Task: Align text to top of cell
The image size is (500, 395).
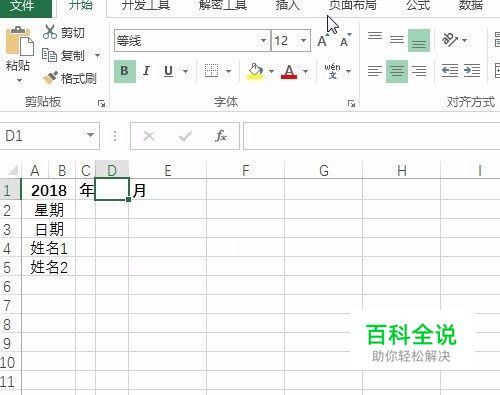Action: (375, 36)
